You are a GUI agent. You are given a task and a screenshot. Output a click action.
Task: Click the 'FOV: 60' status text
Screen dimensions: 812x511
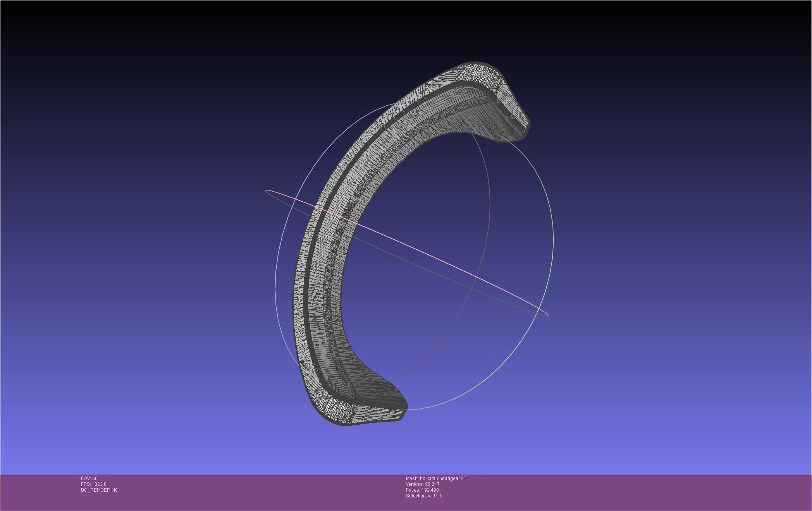89,478
